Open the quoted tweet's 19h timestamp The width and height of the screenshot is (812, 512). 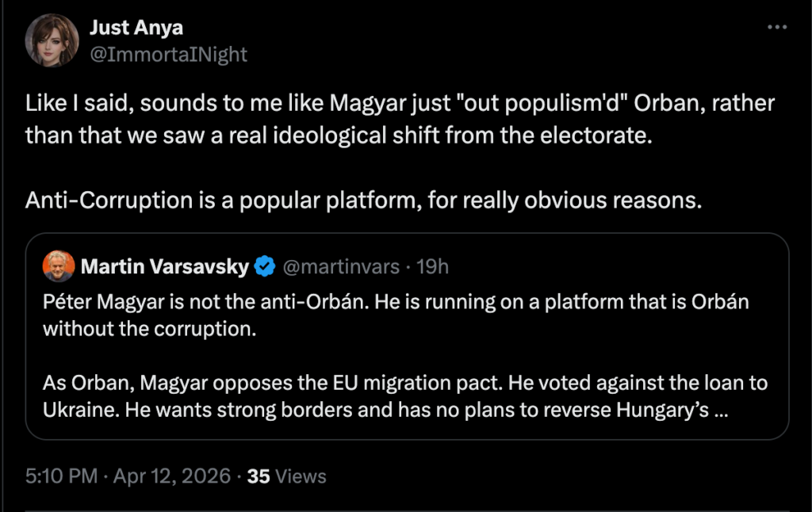(432, 266)
